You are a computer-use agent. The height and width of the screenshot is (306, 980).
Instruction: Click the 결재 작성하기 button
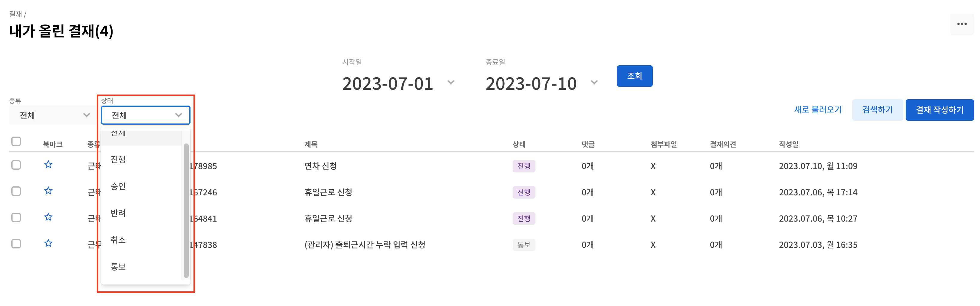pos(939,110)
